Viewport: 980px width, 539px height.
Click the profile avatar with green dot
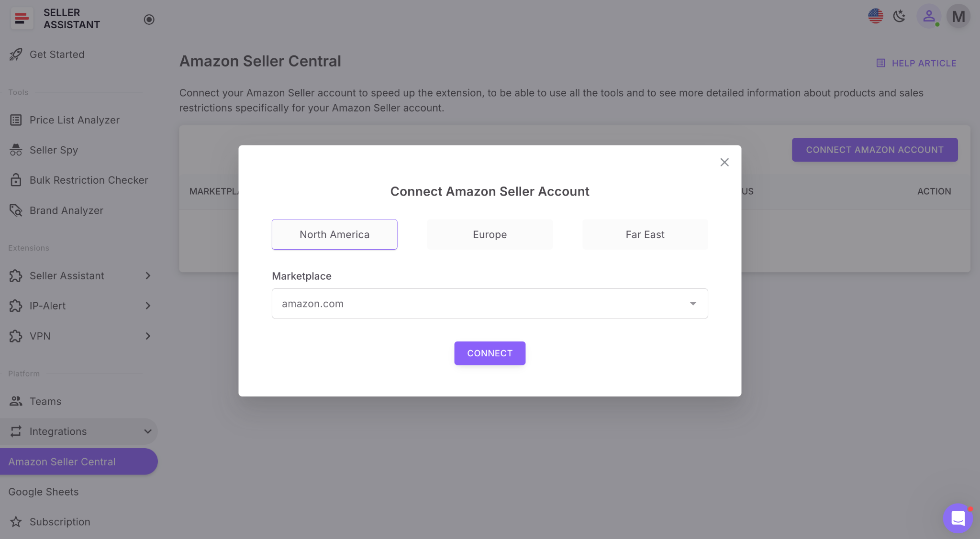pos(929,16)
